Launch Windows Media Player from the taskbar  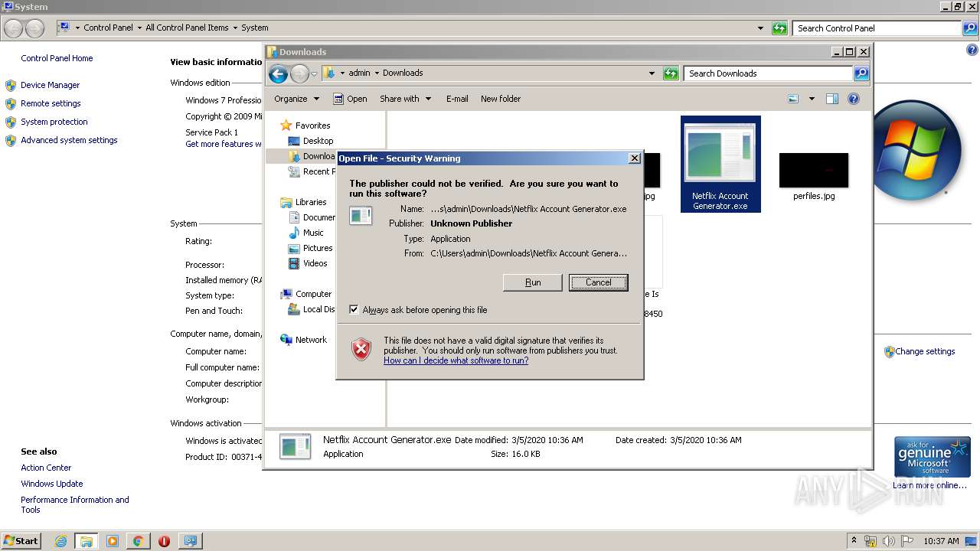pos(113,541)
